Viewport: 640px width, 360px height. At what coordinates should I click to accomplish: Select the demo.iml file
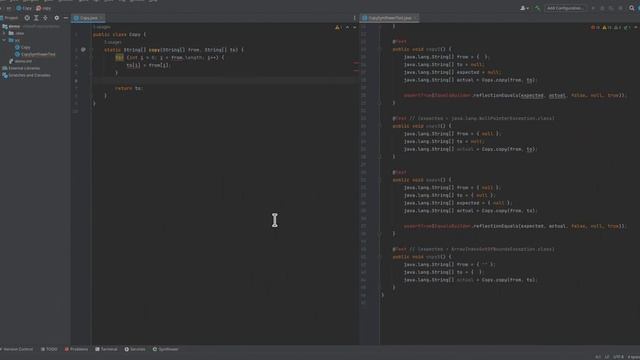click(20, 61)
